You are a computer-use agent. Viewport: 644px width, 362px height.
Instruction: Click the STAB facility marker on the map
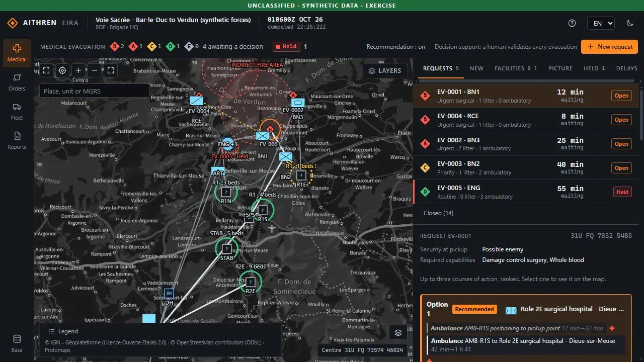coord(226,249)
